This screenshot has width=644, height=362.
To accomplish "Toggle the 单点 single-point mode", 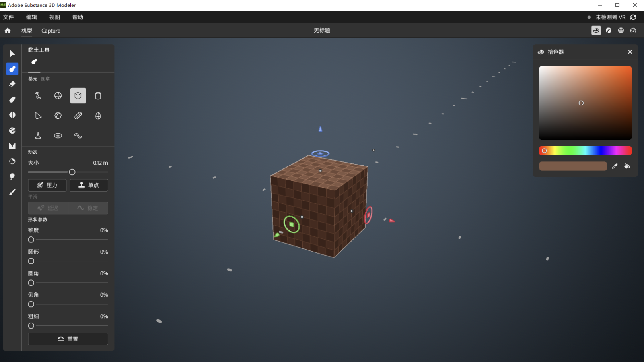I will [x=89, y=185].
